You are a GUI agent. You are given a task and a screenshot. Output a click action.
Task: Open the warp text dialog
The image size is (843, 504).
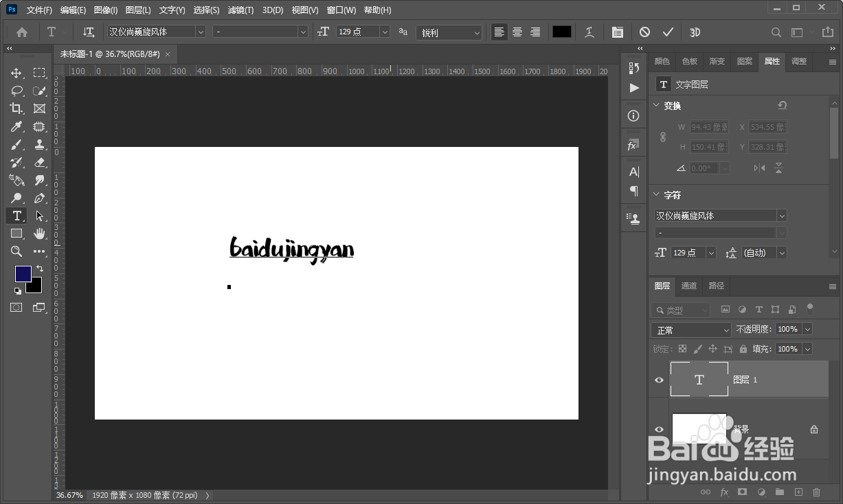[589, 32]
